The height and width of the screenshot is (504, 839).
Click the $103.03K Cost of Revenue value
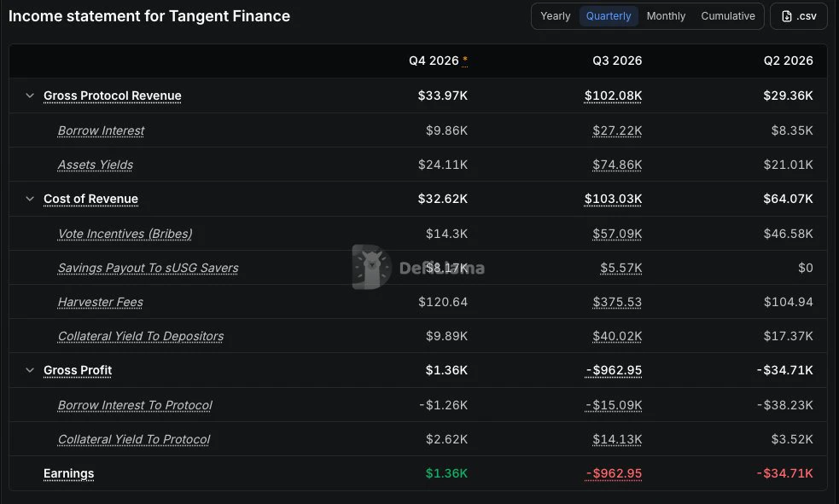613,199
